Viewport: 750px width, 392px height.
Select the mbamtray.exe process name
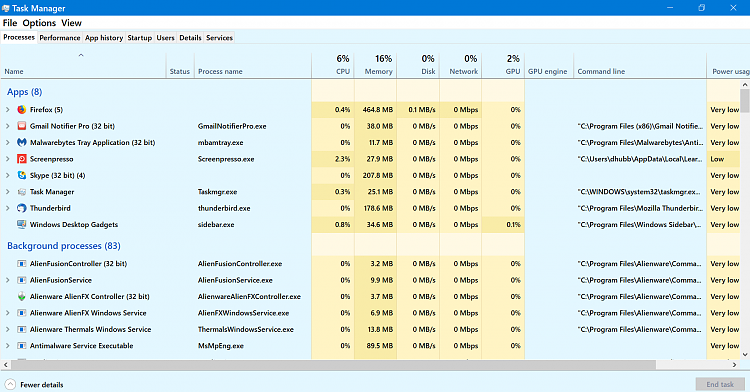[221, 142]
